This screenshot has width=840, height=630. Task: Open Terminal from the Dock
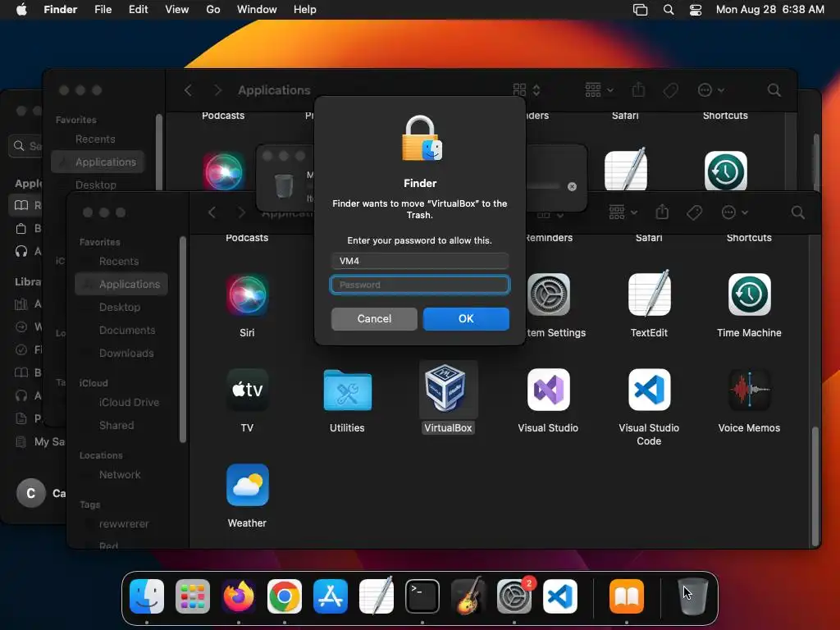coord(422,596)
